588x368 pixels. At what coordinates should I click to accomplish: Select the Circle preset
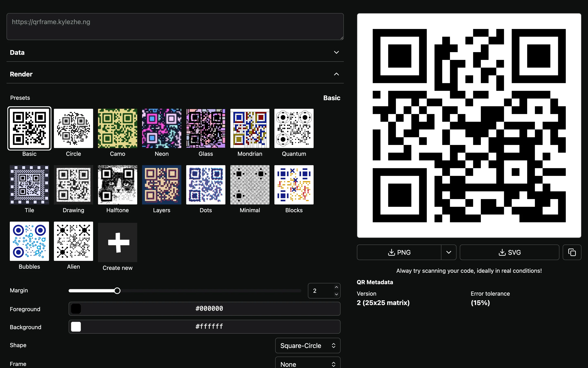(x=73, y=128)
